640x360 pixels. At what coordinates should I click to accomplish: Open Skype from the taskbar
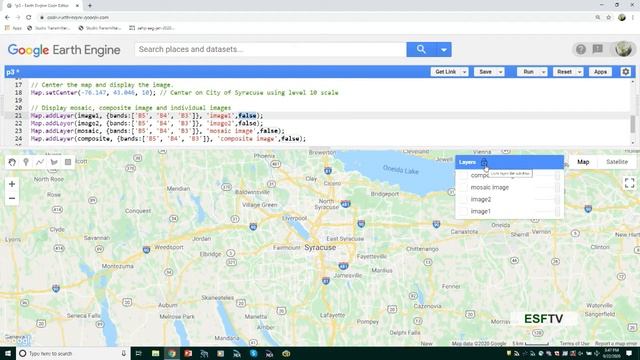click(253, 353)
